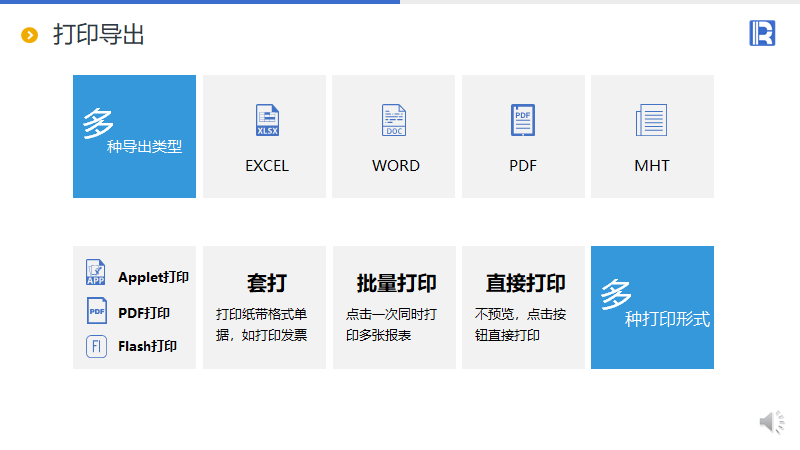Open the 批量打印 card
800x450 pixels.
click(394, 308)
